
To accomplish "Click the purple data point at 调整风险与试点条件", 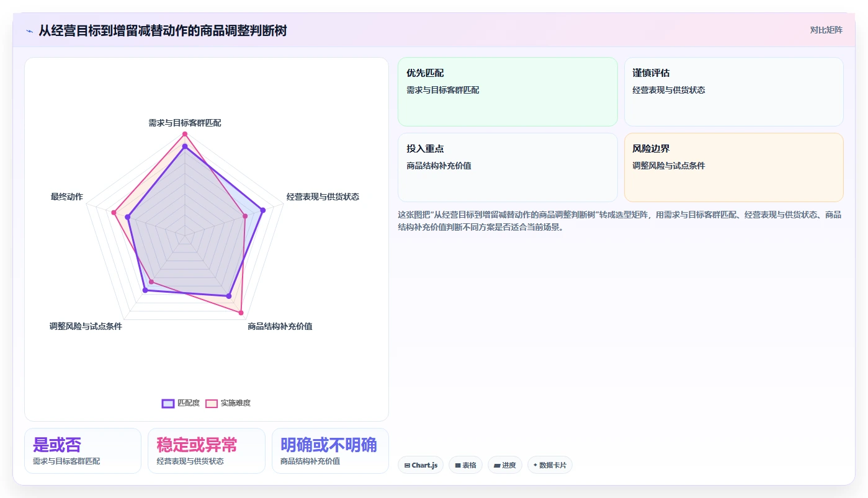I will (x=145, y=290).
